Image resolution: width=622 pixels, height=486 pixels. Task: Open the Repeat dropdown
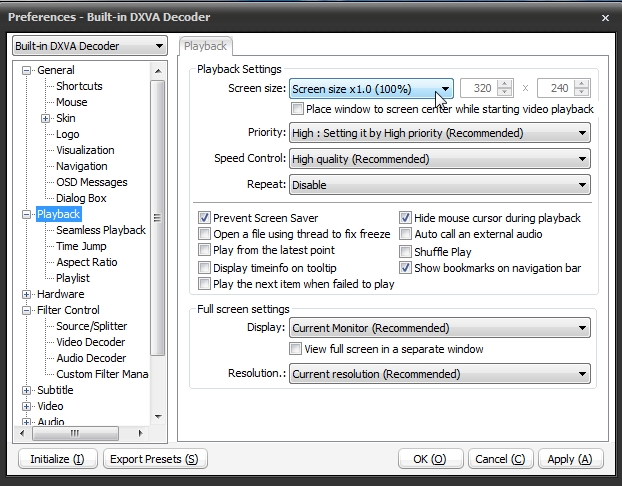(440, 185)
